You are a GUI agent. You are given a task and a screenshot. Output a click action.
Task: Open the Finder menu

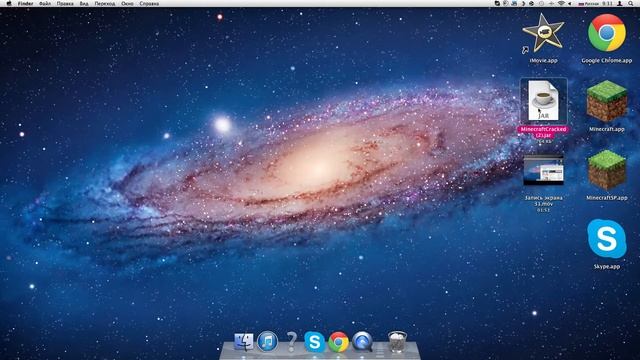[25, 3]
